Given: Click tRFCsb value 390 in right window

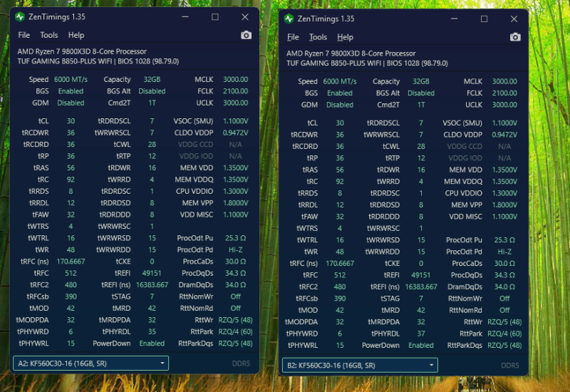Looking at the screenshot, I should pyautogui.click(x=340, y=298).
